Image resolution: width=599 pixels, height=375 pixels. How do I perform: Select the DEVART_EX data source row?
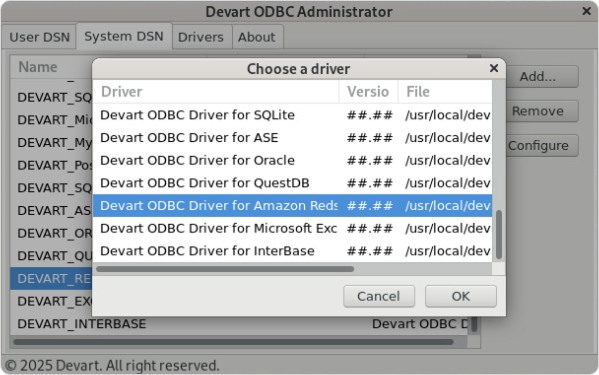pos(52,301)
